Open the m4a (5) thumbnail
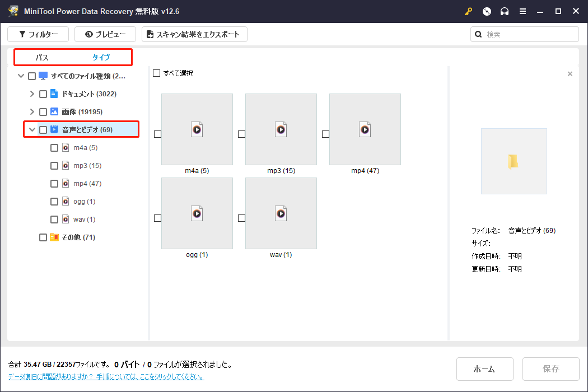The width and height of the screenshot is (588, 392). 197,129
